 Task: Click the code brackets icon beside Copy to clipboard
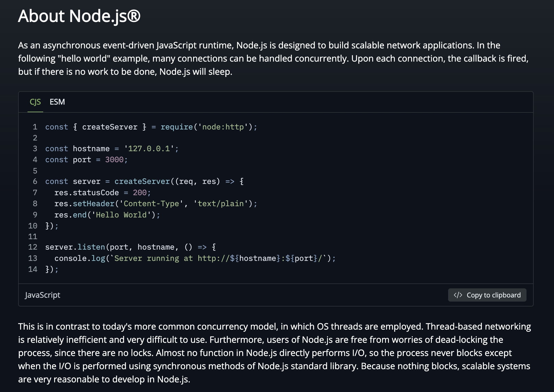click(458, 295)
